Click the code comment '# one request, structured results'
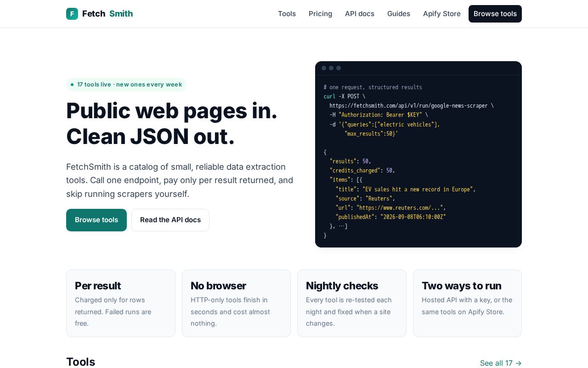Image resolution: width=588 pixels, height=368 pixels. pos(373,87)
